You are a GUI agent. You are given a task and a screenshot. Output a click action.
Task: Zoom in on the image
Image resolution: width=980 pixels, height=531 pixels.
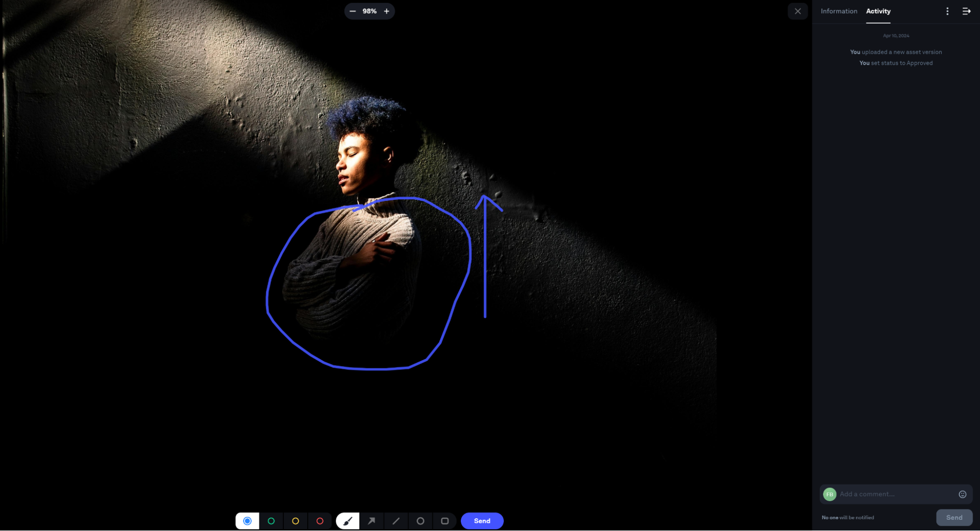pos(387,11)
